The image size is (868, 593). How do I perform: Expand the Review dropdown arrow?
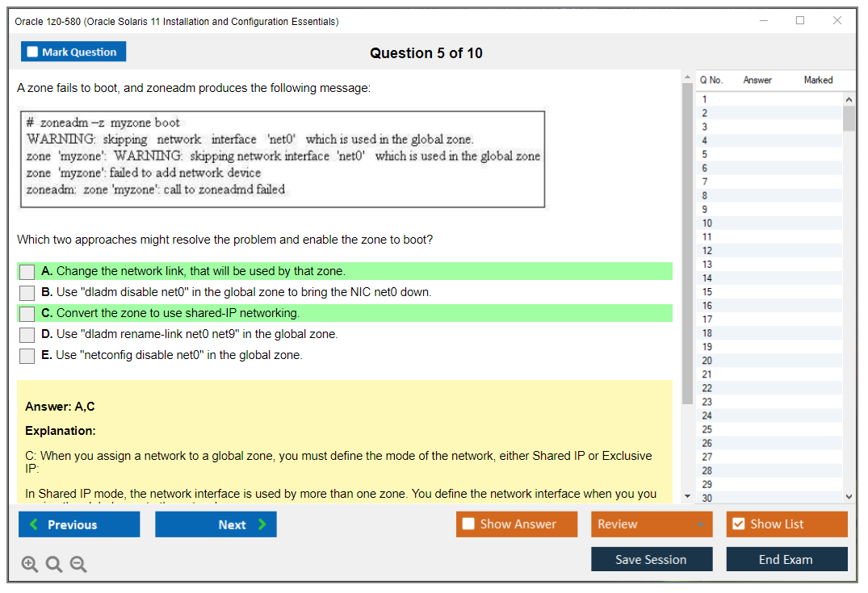(699, 524)
